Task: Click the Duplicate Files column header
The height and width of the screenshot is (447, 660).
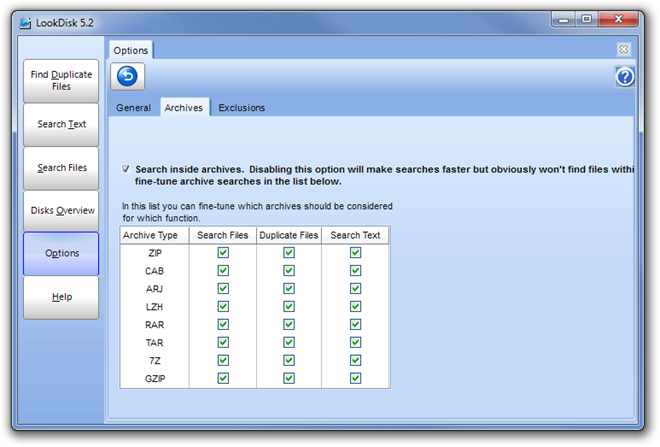Action: coord(289,235)
